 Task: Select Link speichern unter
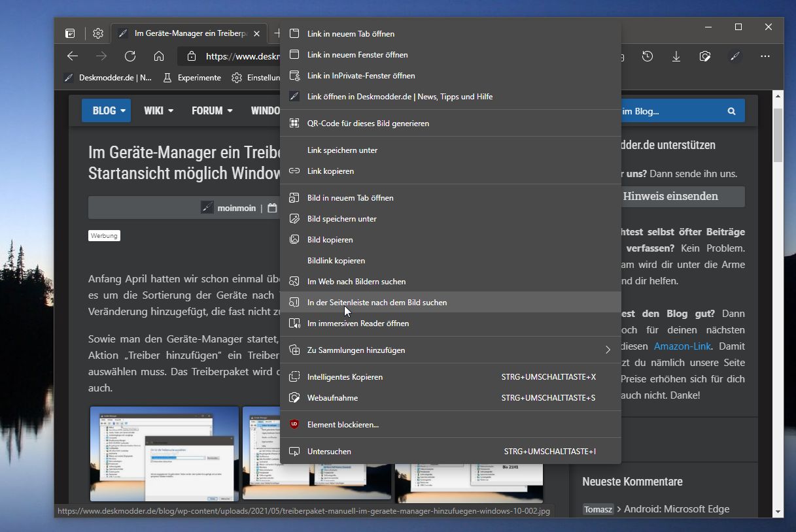pyautogui.click(x=450, y=150)
